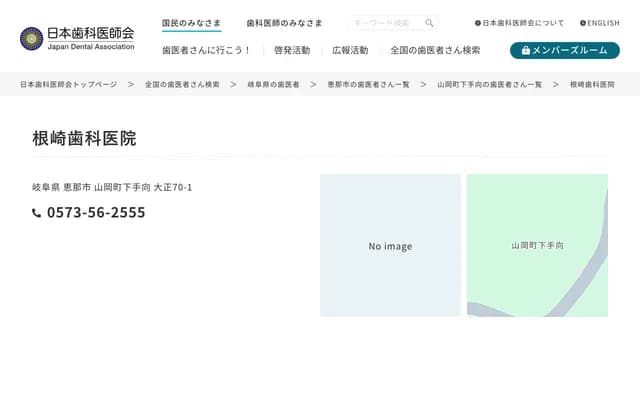640x400 pixels.
Task: Open 恵那市の歯医者さん一覧 breadcrumb
Action: tap(368, 85)
